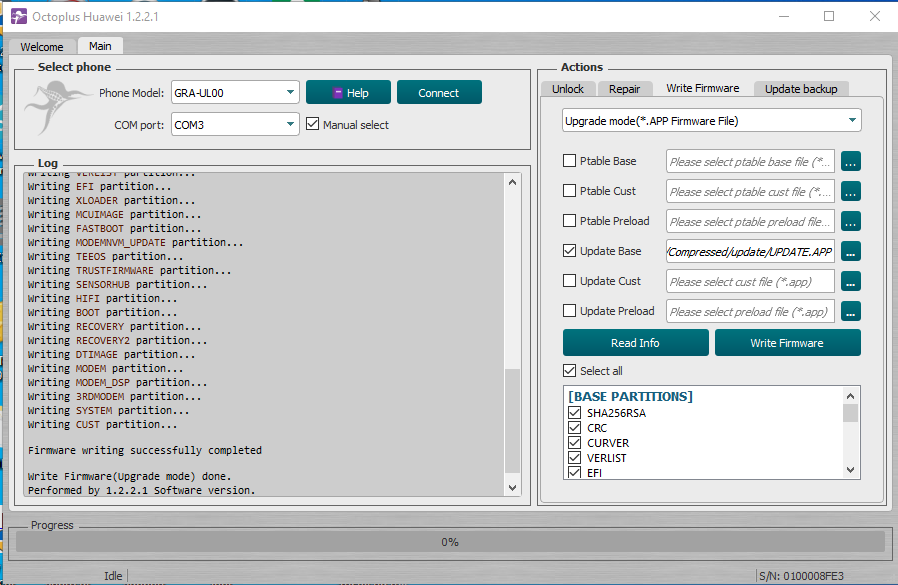Click the BASE PARTITIONS header
This screenshot has height=585, width=898.
coord(630,396)
